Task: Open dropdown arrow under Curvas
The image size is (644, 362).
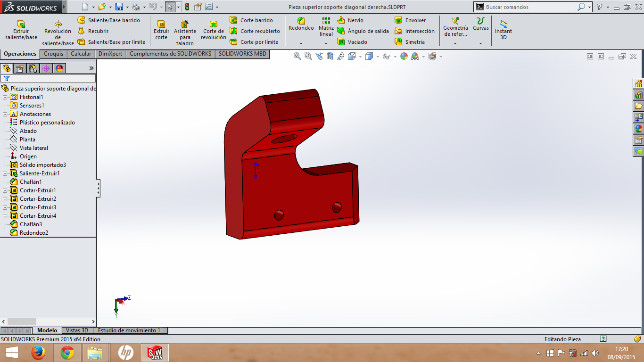Action: tap(481, 43)
